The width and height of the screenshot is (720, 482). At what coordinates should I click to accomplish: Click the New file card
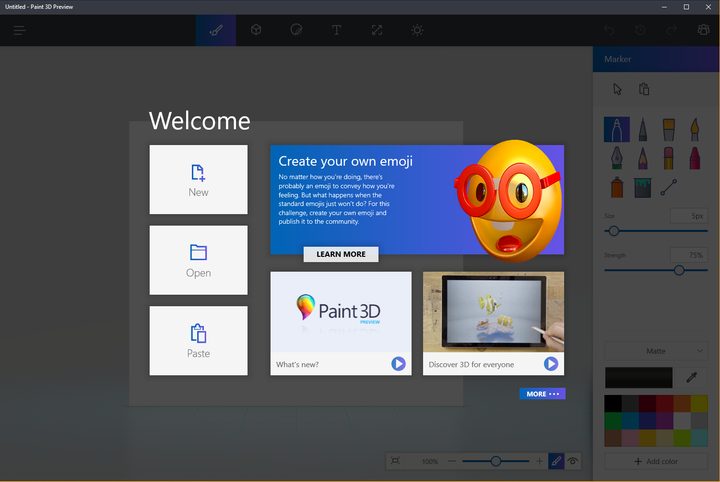pyautogui.click(x=198, y=179)
